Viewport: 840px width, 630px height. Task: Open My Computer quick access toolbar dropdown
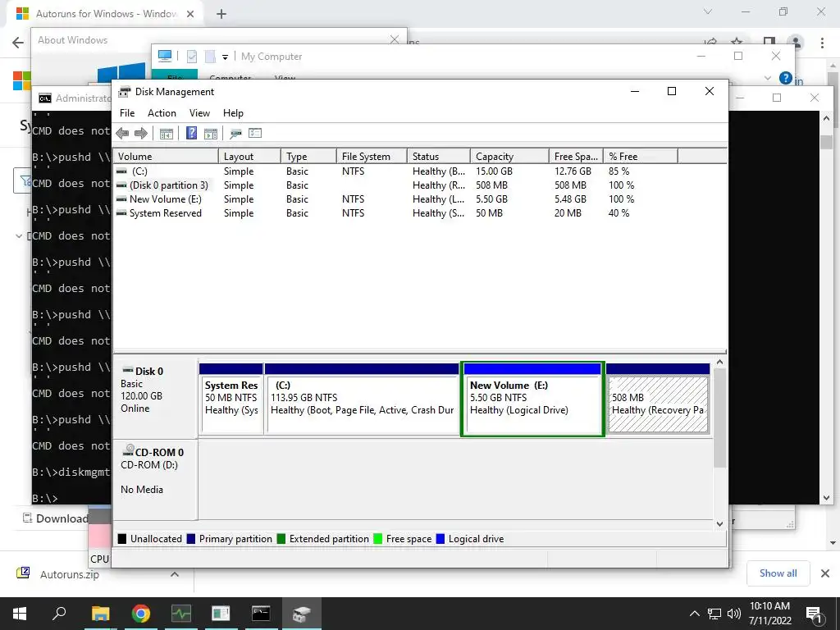point(225,57)
